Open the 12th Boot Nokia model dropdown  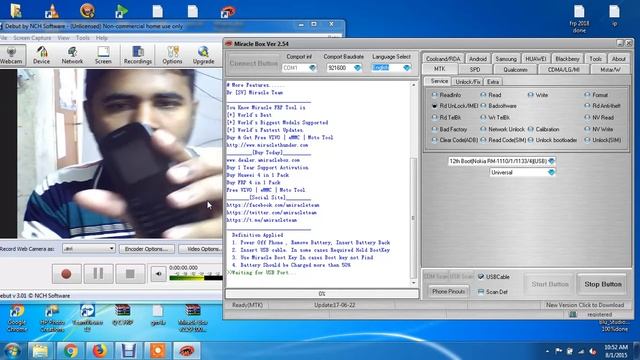(x=502, y=161)
